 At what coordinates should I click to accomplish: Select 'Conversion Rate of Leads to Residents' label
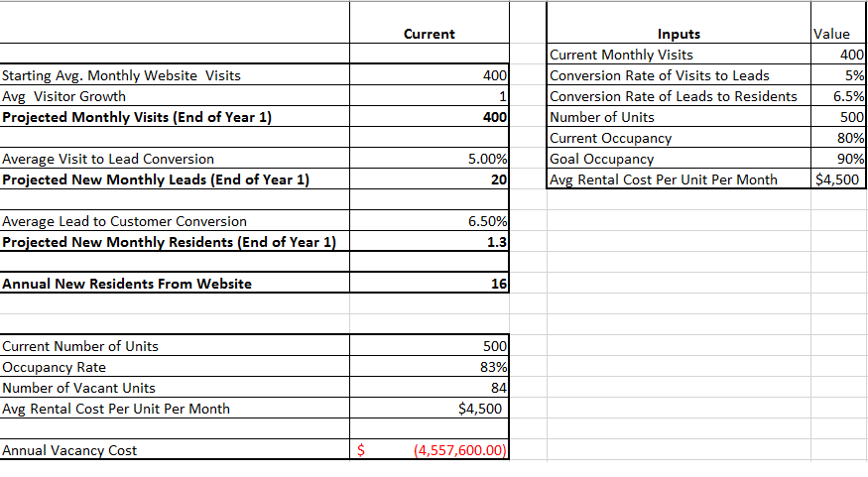[x=674, y=96]
